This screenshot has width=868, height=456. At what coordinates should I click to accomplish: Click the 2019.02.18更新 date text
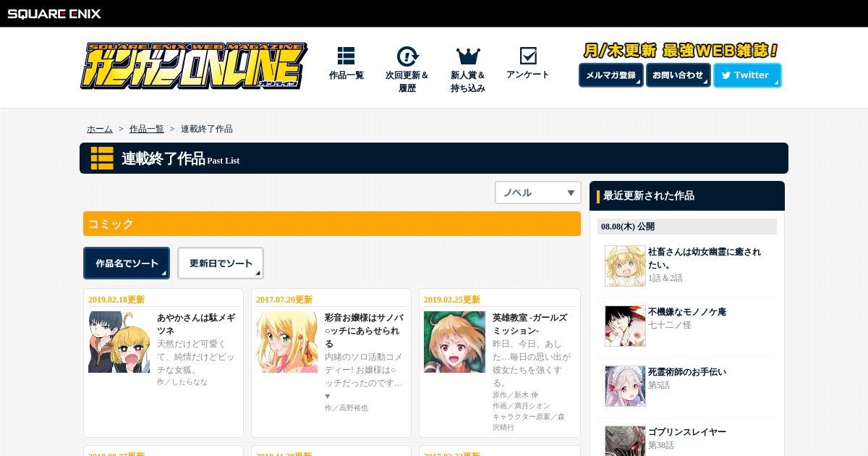click(116, 300)
